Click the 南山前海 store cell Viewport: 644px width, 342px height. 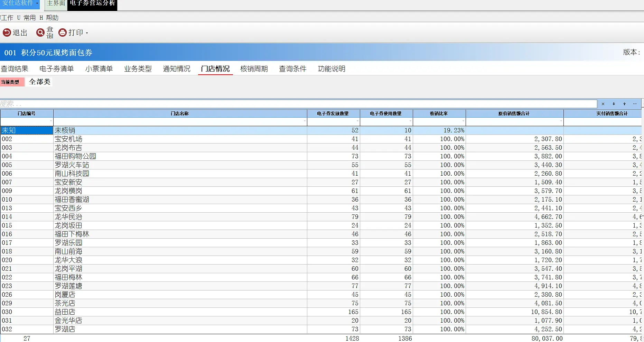180,251
